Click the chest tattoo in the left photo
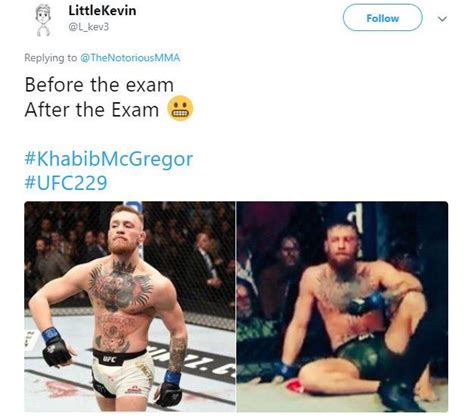474x417 pixels. [121, 285]
